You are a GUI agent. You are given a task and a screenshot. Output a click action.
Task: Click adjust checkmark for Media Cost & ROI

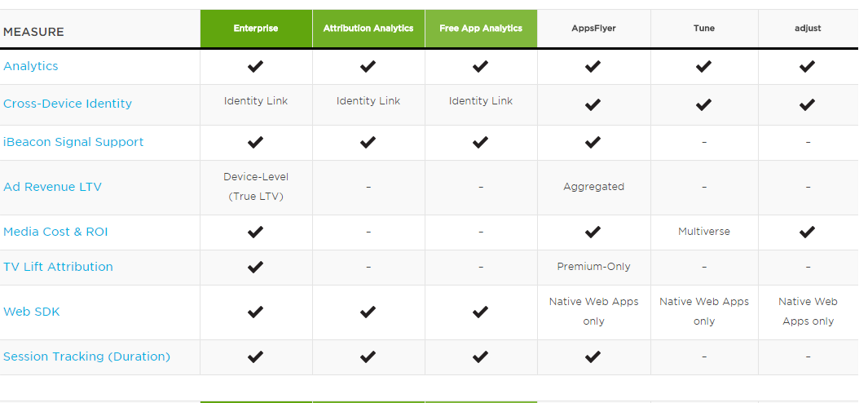[x=808, y=232]
